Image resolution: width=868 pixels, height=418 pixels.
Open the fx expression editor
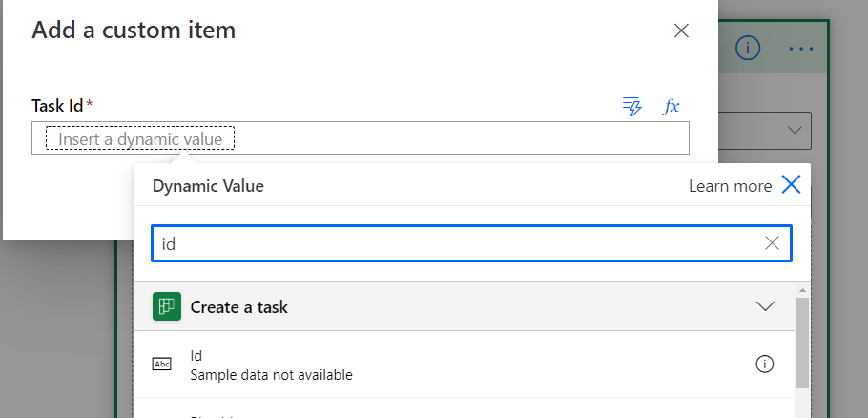pos(672,106)
